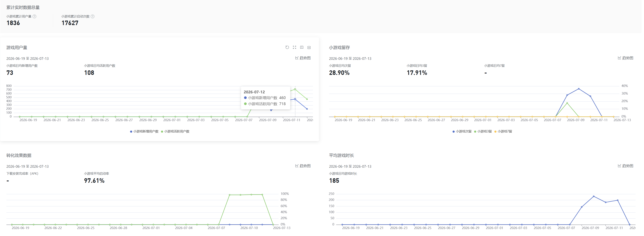Toggle the 小游戏新增用户数 legend series
The height and width of the screenshot is (236, 644).
[x=144, y=132]
